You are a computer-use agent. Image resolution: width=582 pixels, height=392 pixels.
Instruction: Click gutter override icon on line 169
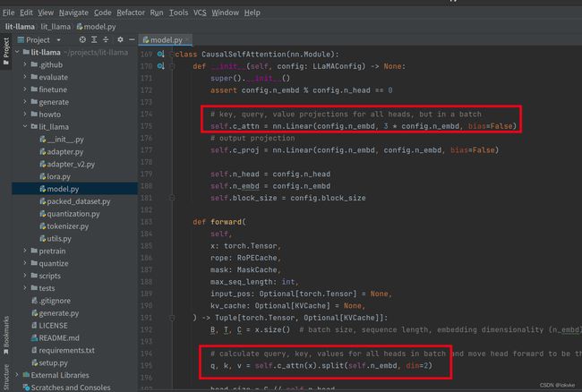pos(160,54)
